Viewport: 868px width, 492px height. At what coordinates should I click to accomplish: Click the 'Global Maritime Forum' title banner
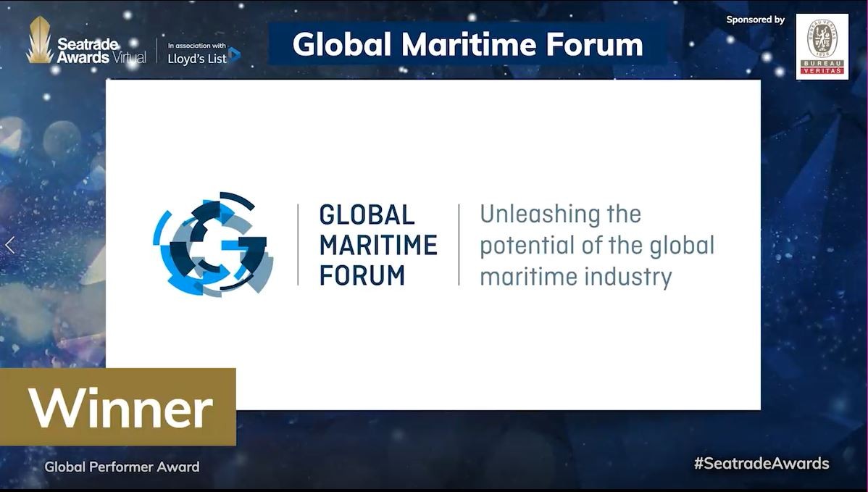(x=468, y=44)
